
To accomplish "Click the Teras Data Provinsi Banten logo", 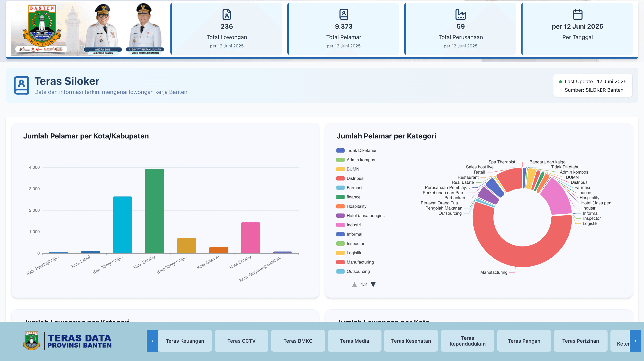I will pos(68,341).
